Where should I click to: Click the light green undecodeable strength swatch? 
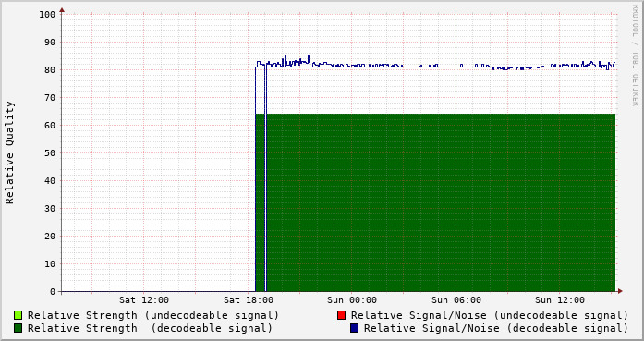[x=18, y=315]
